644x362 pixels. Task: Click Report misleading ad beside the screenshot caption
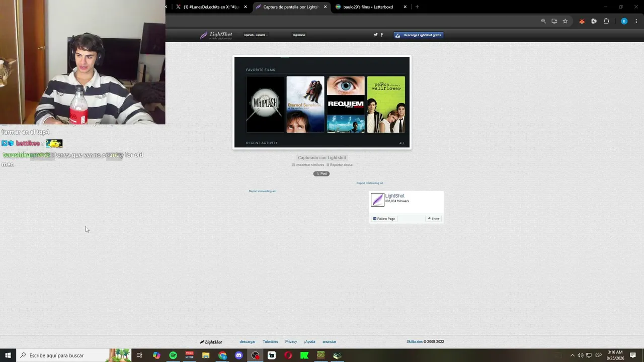(262, 191)
